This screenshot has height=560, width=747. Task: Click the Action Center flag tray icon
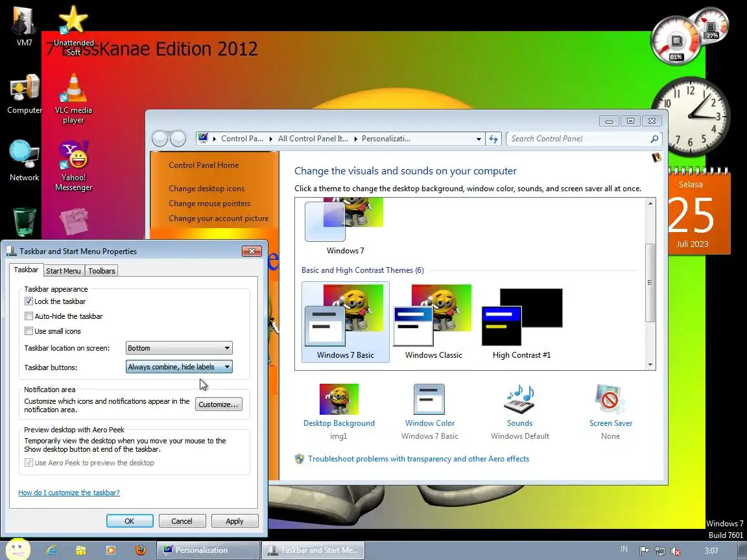point(644,550)
